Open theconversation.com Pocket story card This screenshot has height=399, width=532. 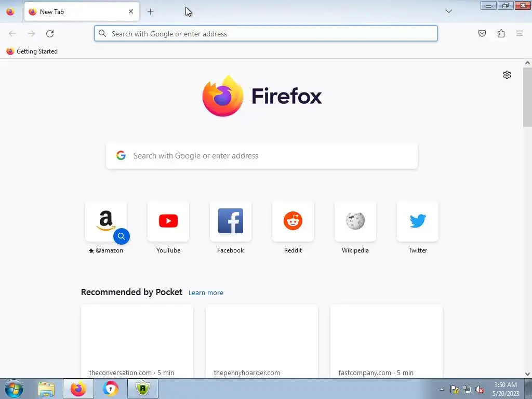[137, 341]
